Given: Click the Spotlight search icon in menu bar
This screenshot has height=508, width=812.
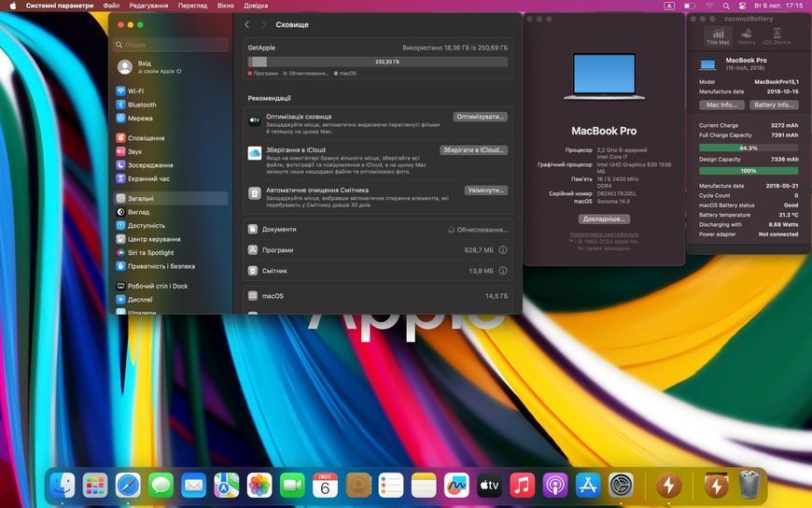Looking at the screenshot, I should click(x=726, y=6).
